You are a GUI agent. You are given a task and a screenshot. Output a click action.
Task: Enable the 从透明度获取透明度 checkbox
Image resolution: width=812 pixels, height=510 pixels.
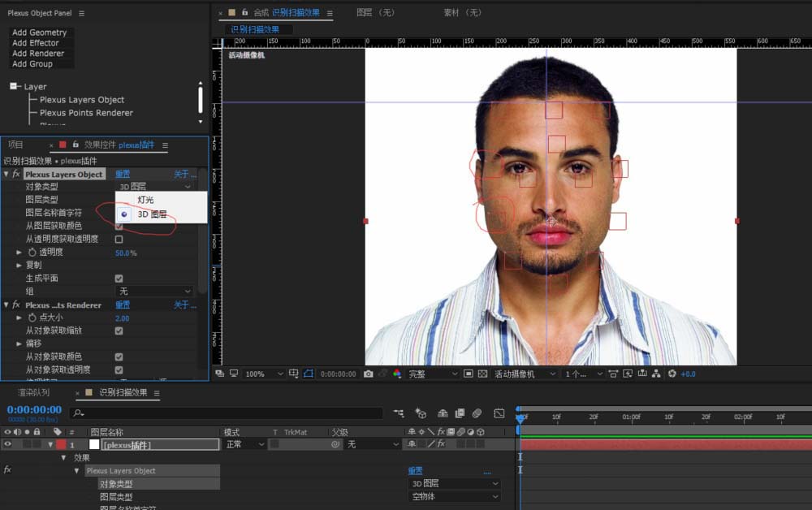click(x=119, y=240)
